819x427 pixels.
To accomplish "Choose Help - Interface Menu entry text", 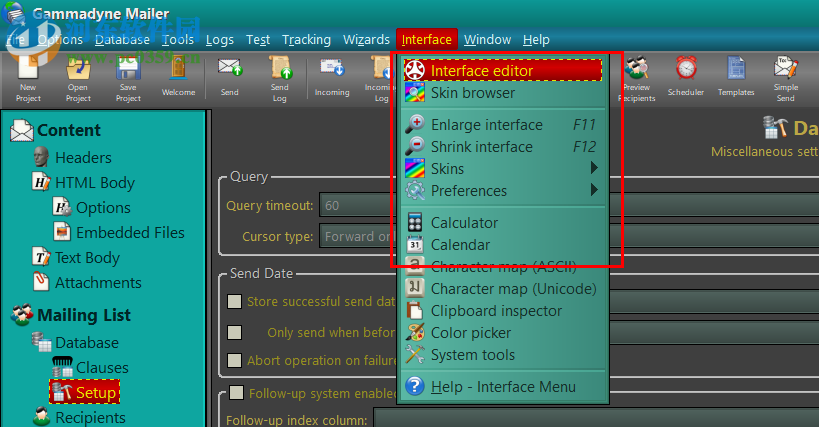I will pyautogui.click(x=504, y=387).
